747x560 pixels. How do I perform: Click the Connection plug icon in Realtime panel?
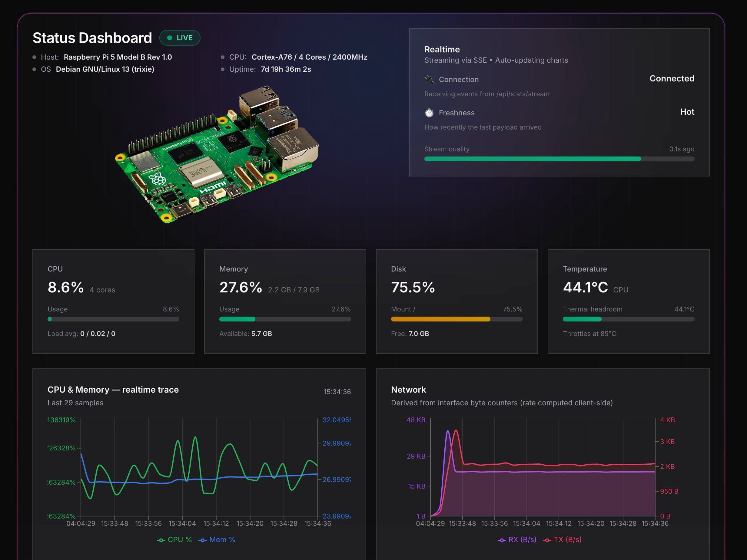(429, 79)
